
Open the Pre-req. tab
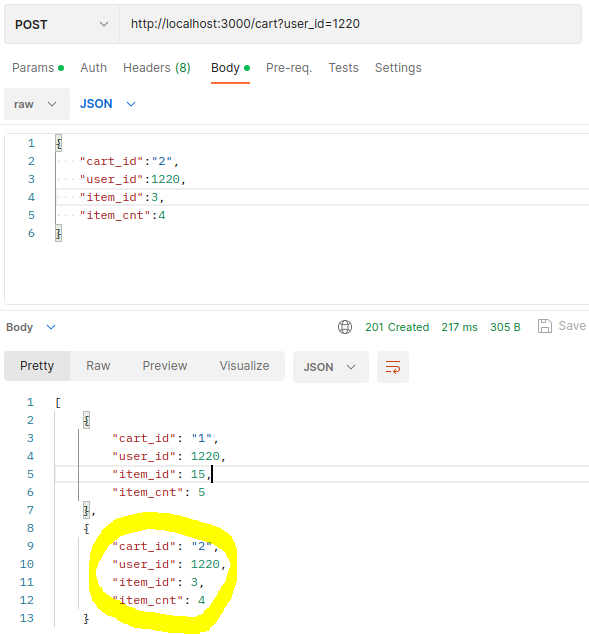[289, 68]
